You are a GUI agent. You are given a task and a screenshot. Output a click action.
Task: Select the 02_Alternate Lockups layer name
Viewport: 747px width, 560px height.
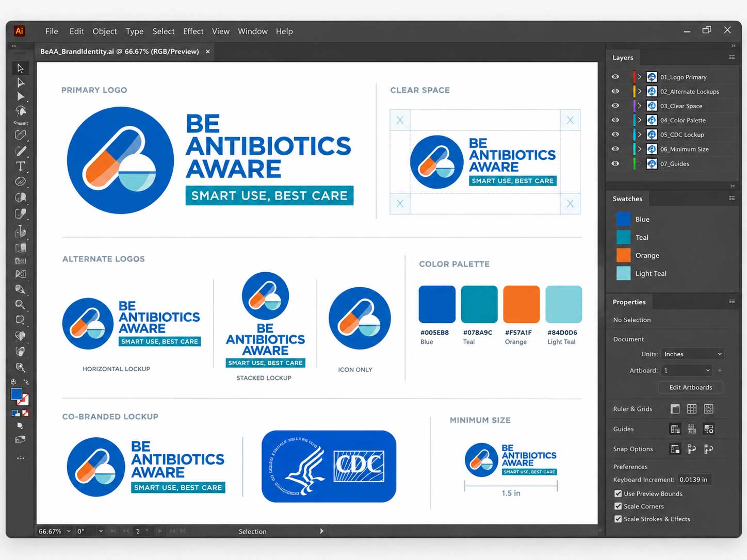click(690, 92)
